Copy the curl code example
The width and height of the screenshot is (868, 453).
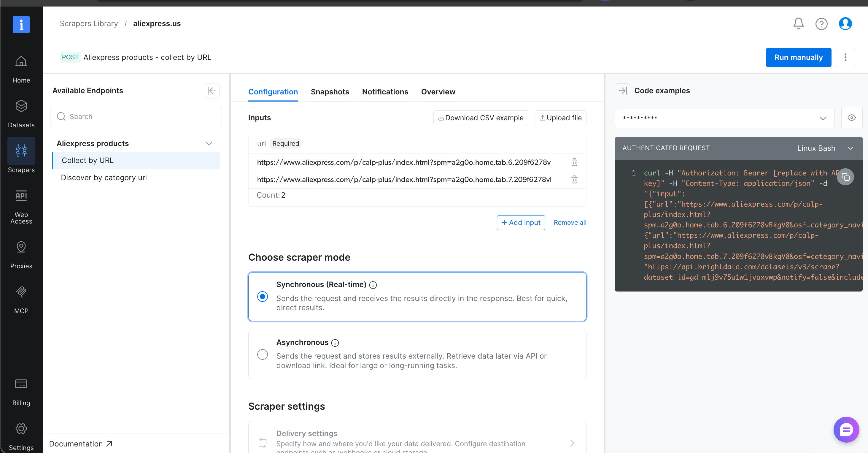coord(845,177)
